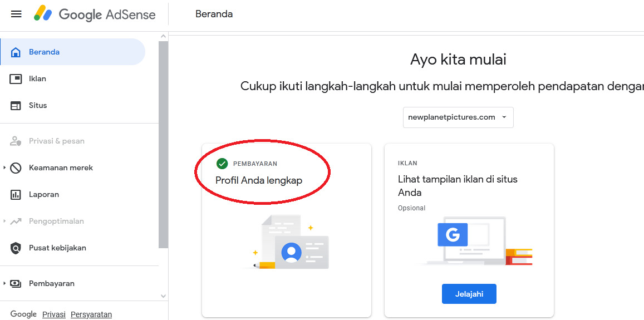Click the green checkmark on Pembayaran card
This screenshot has height=320, width=644.
coord(222,164)
